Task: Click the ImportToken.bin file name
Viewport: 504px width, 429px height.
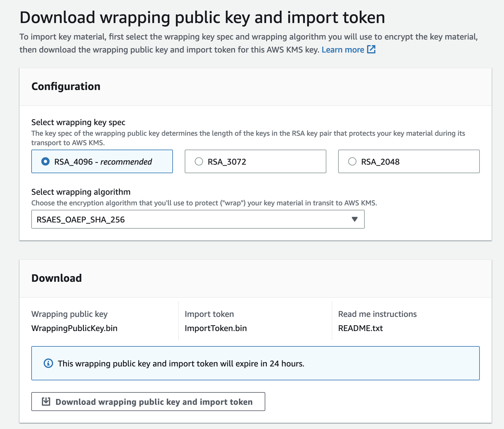Action: pos(216,328)
